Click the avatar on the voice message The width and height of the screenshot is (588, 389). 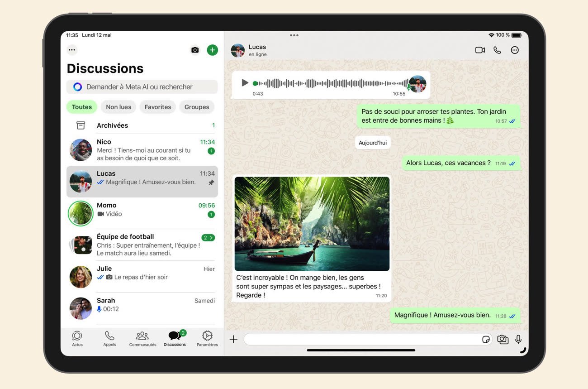click(x=417, y=84)
